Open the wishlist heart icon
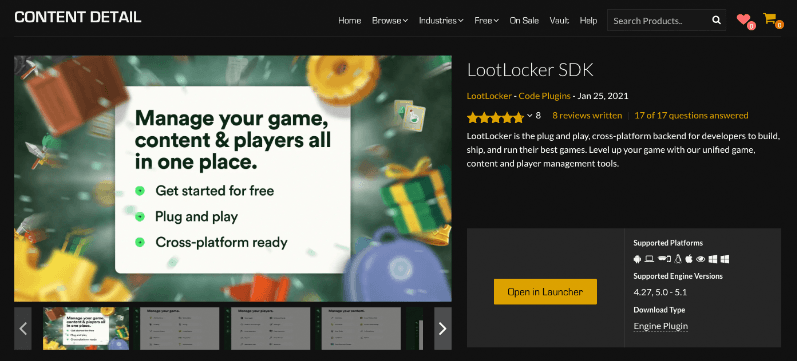The height and width of the screenshot is (361, 797). click(744, 19)
